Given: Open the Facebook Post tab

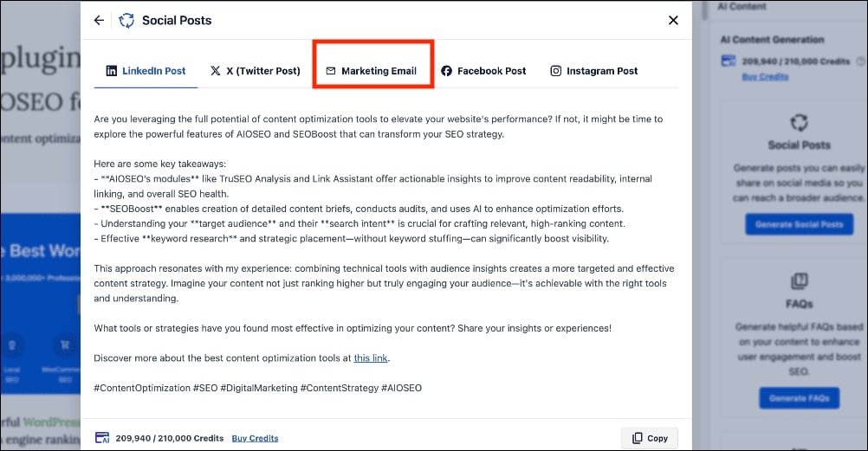Looking at the screenshot, I should tap(491, 71).
